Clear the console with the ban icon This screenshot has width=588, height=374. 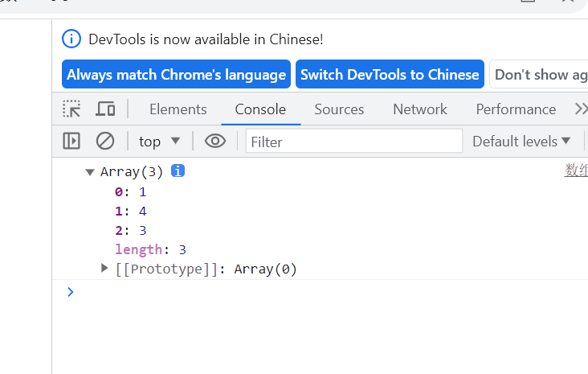pos(105,142)
